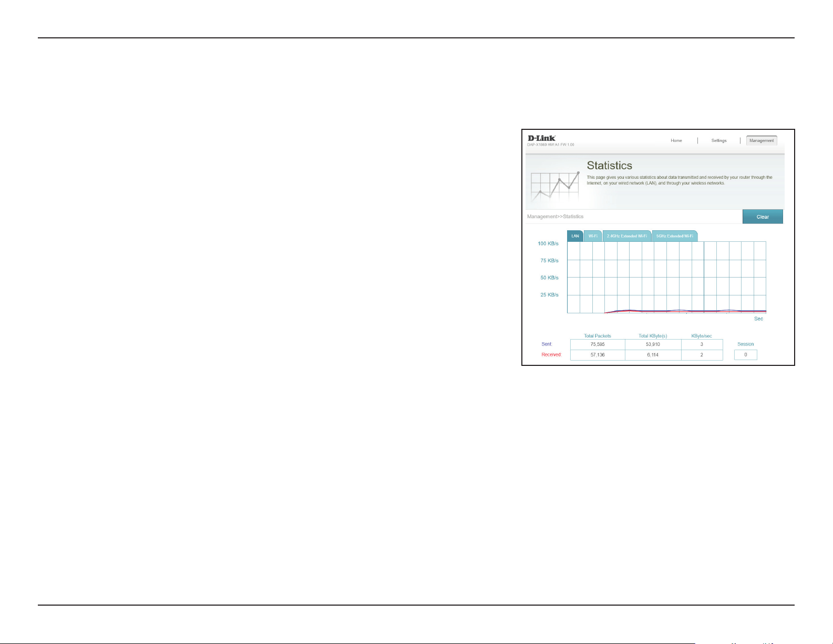Switch to 5GHz Extended Wi-Fi tab
The height and width of the screenshot is (644, 833).
tap(675, 236)
